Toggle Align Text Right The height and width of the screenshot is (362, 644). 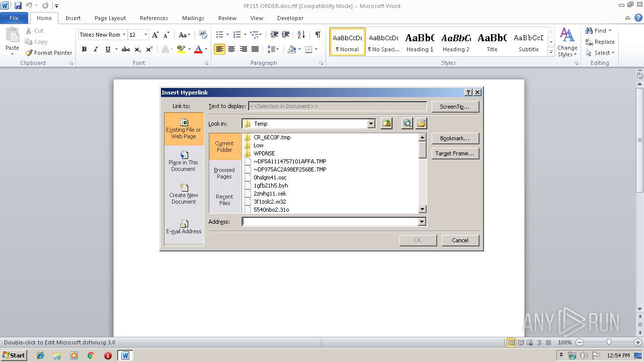click(x=244, y=49)
